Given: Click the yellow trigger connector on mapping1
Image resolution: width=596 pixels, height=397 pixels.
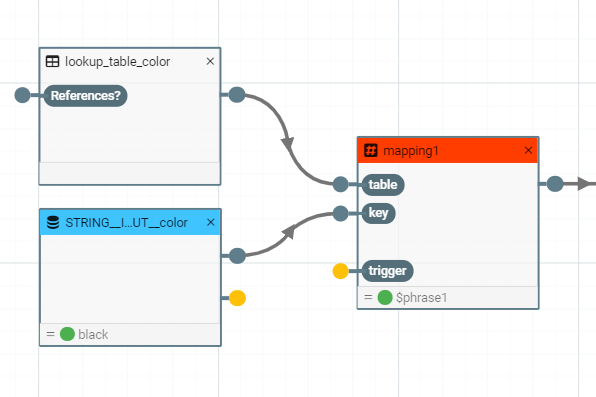Looking at the screenshot, I should point(341,271).
